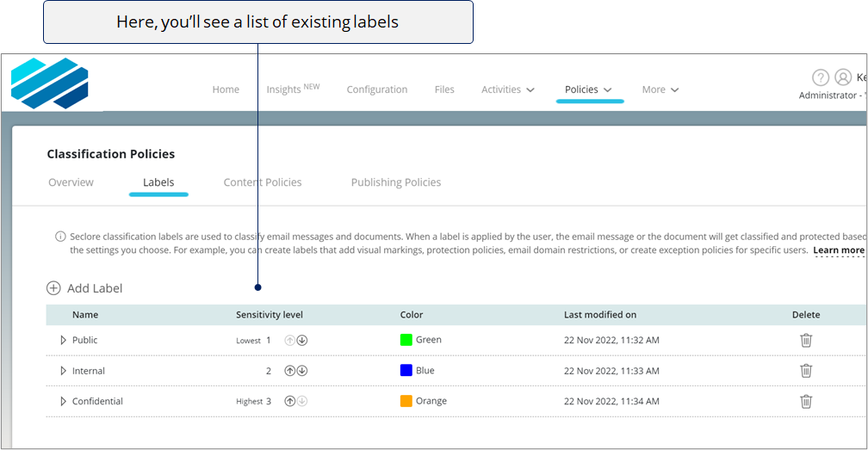
Task: Click the Orange color swatch
Action: [x=406, y=401]
